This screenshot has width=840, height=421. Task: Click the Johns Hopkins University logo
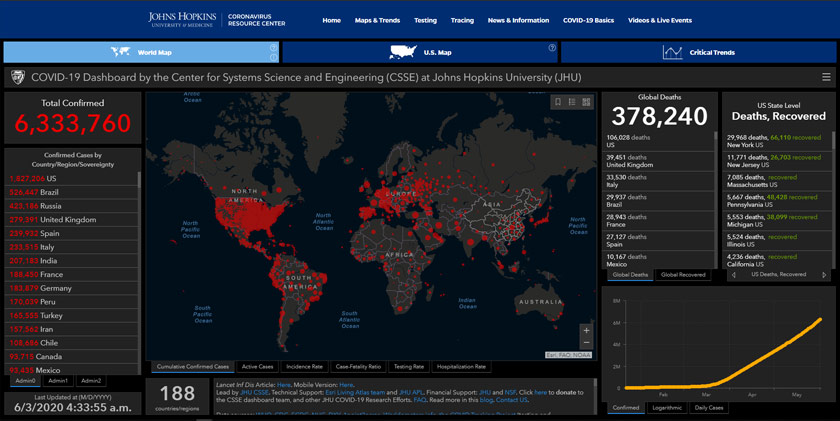[182, 20]
